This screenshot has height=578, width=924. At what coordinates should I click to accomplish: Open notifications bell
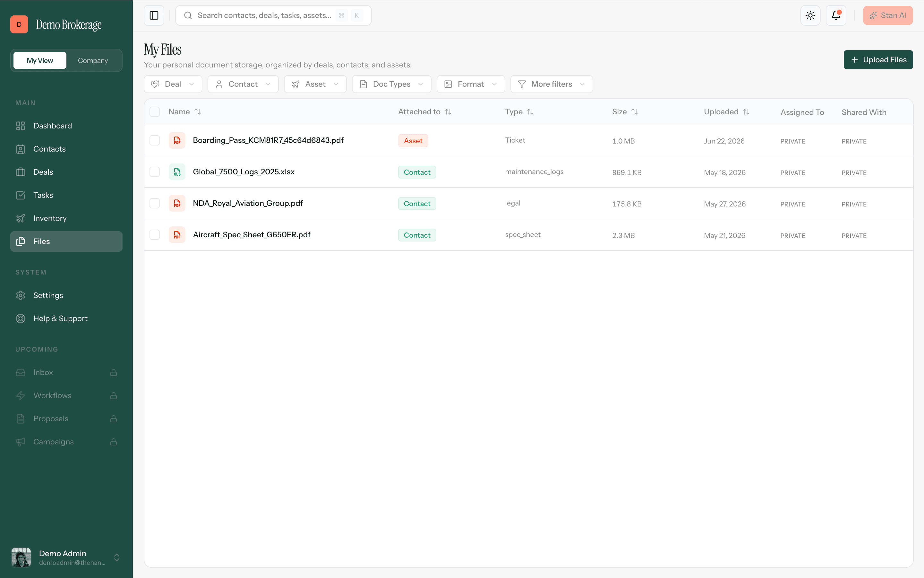click(x=836, y=15)
